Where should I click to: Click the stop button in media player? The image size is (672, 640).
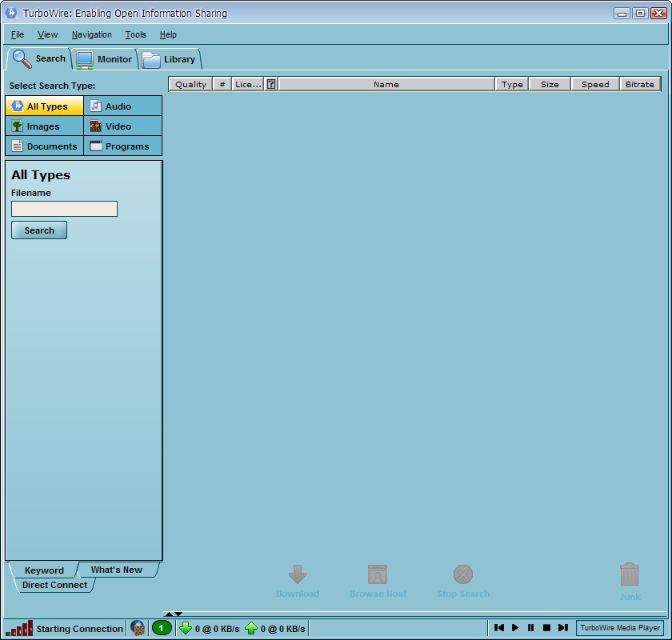pos(546,627)
